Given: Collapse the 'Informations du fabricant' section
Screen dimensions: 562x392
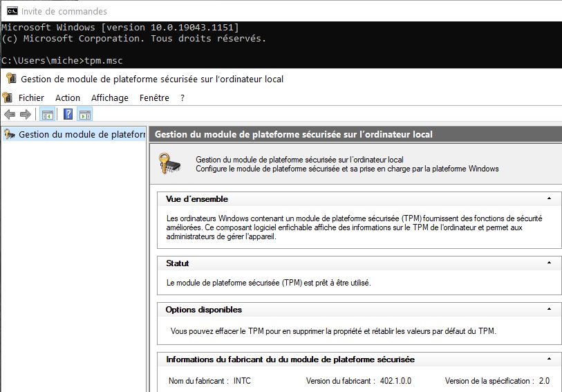Looking at the screenshot, I should tap(549, 359).
